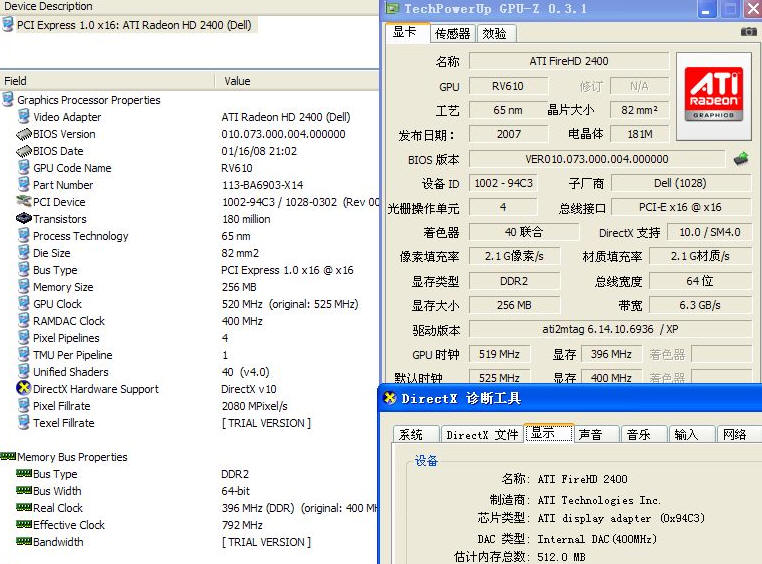Click the Effective Clock memory icon
The height and width of the screenshot is (564, 762).
pyautogui.click(x=23, y=524)
